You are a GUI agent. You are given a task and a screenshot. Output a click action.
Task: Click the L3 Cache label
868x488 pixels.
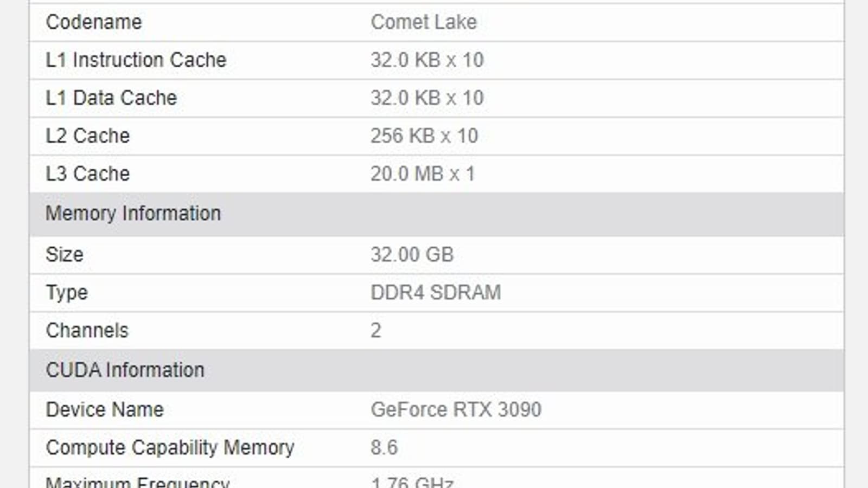click(x=88, y=174)
